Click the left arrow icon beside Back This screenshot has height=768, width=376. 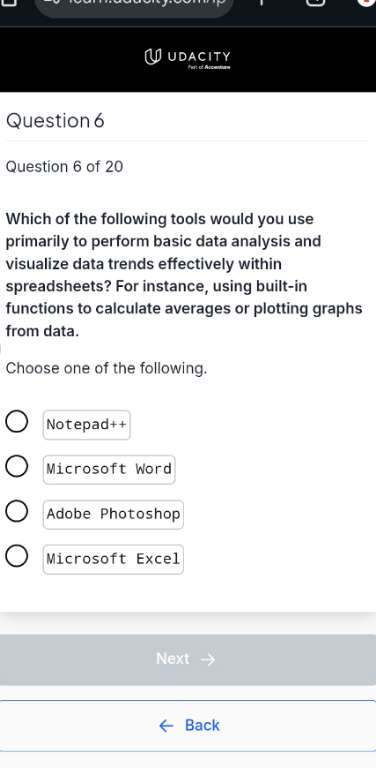[166, 726]
